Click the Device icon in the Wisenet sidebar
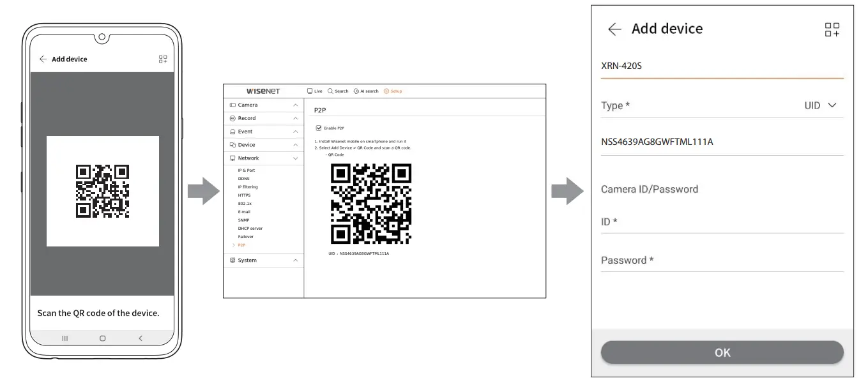 [232, 145]
